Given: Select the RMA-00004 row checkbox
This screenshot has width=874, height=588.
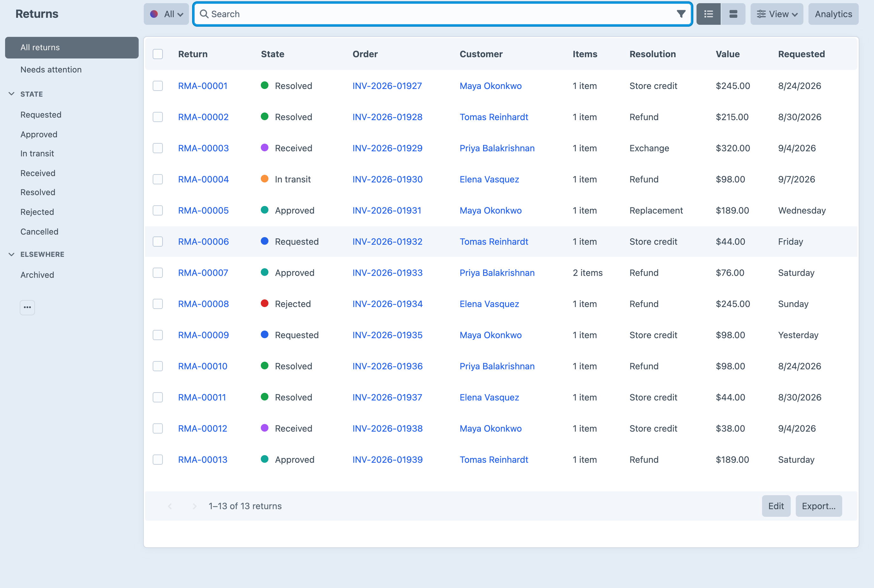Looking at the screenshot, I should (158, 179).
